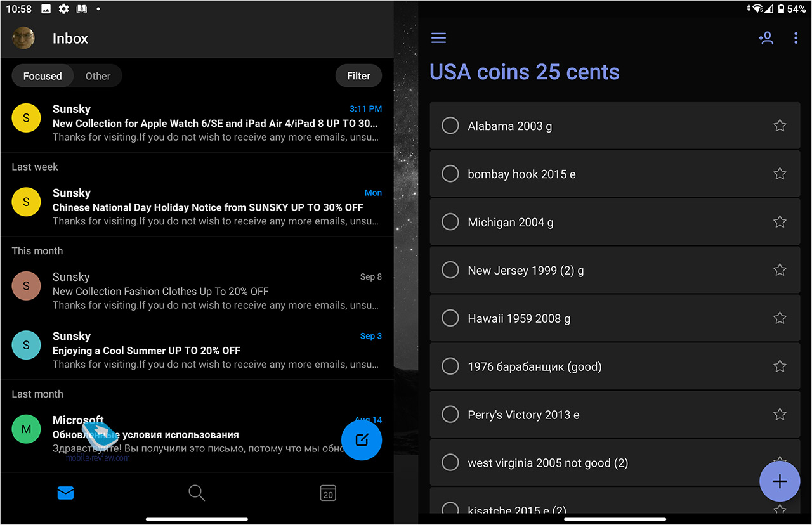Mark Hawaii 1959 2008 g as done
The image size is (812, 525).
pyautogui.click(x=450, y=318)
